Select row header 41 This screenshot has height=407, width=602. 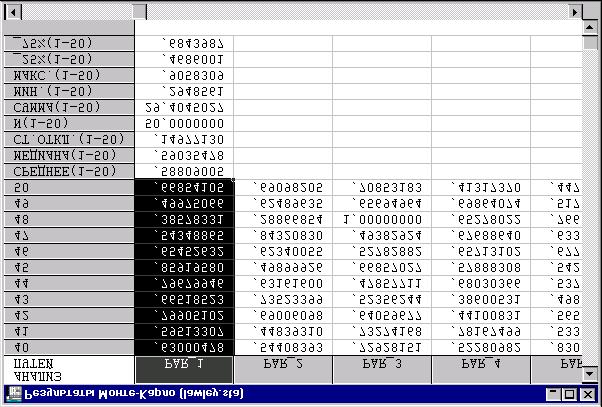(x=69, y=331)
